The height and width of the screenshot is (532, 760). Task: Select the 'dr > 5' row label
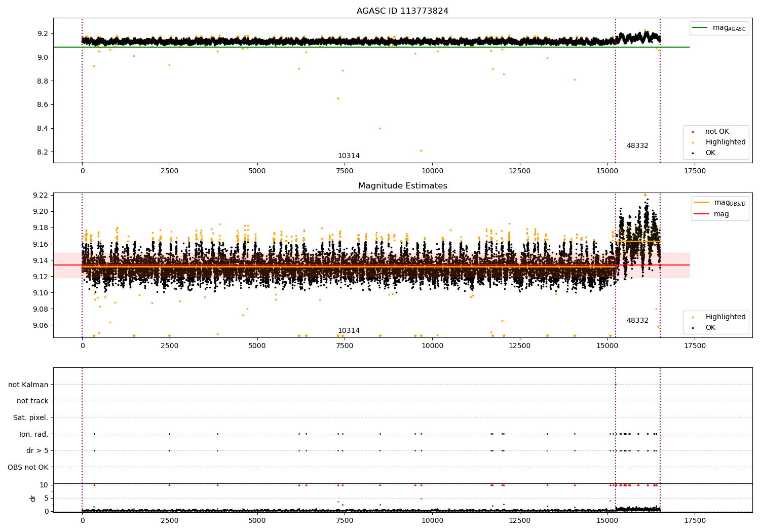pyautogui.click(x=37, y=451)
